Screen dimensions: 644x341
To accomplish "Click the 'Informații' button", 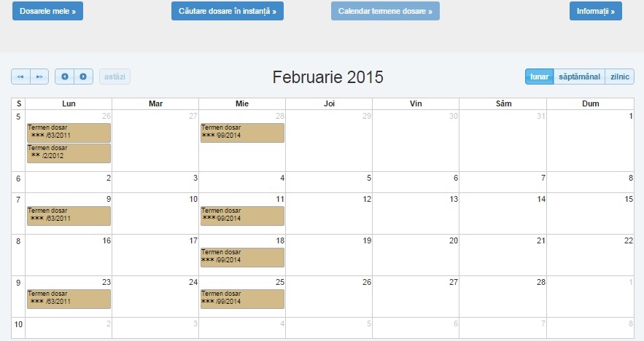I will point(595,12).
